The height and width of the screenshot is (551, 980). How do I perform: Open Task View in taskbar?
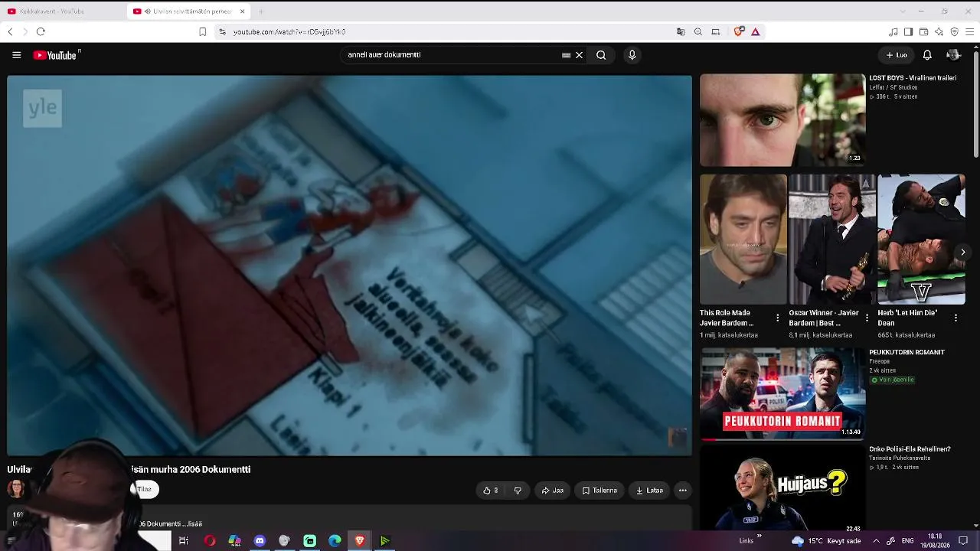(184, 541)
